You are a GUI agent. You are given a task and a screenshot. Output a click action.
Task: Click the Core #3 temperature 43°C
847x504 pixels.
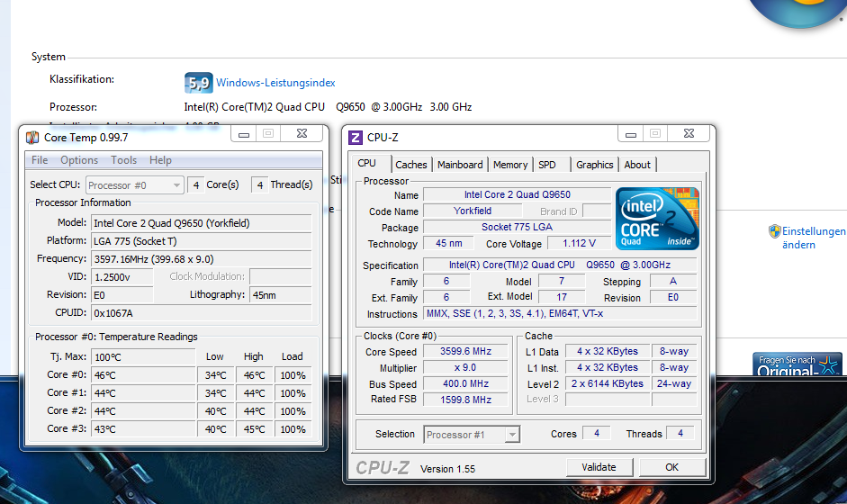143,429
